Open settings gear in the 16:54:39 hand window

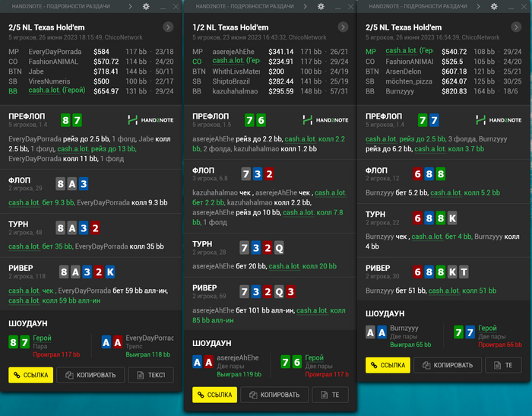494,6
